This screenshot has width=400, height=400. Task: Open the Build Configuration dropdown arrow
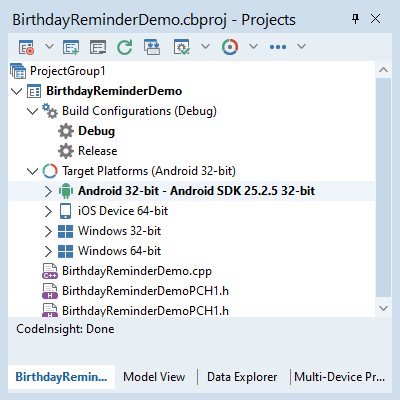pyautogui.click(x=205, y=47)
